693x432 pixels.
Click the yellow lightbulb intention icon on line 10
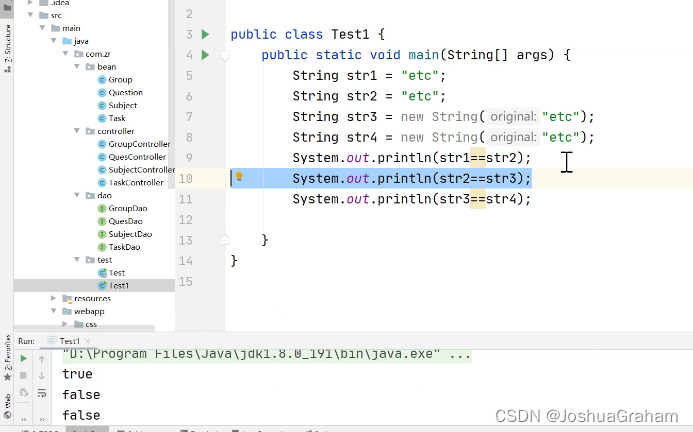239,177
